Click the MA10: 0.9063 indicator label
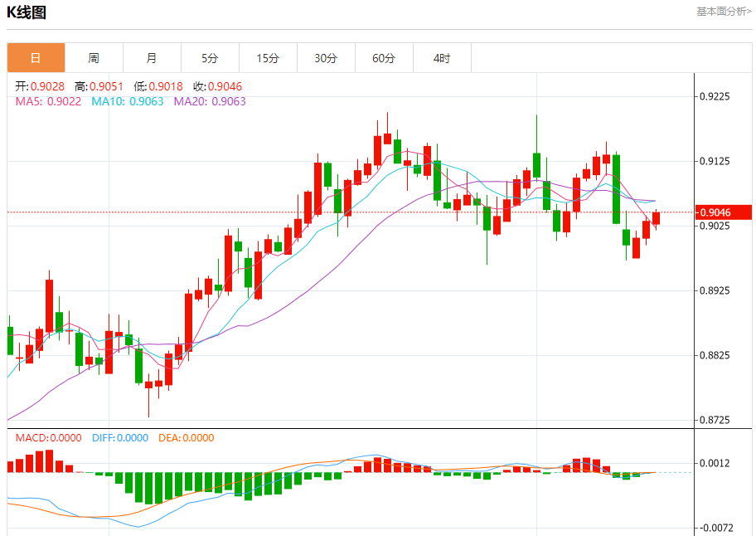Image resolution: width=756 pixels, height=536 pixels. pyautogui.click(x=128, y=101)
